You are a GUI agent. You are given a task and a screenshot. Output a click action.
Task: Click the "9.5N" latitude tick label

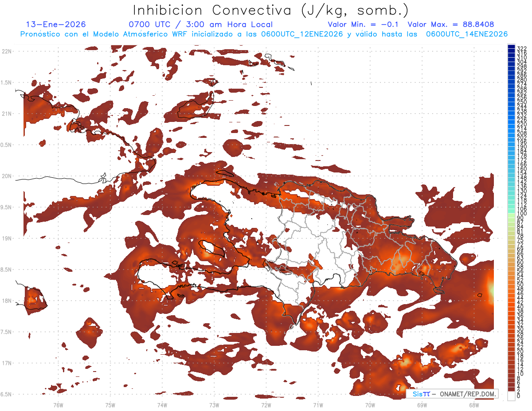point(7,207)
